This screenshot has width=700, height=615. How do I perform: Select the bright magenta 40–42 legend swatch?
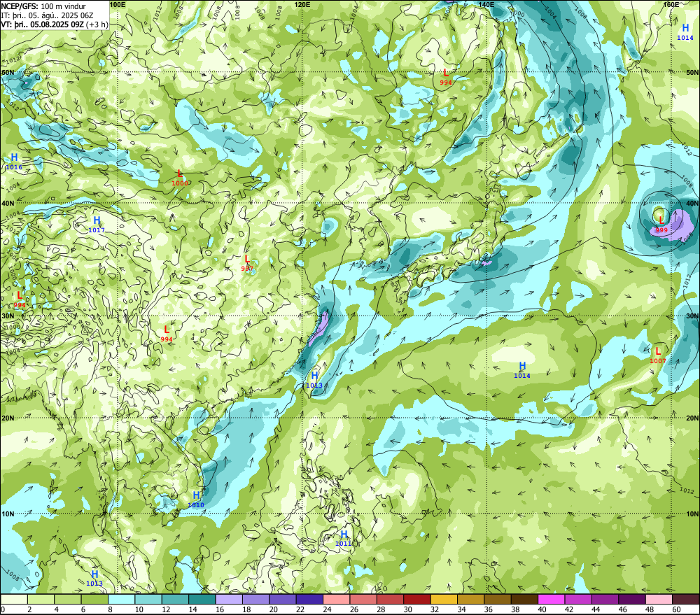pyautogui.click(x=552, y=600)
